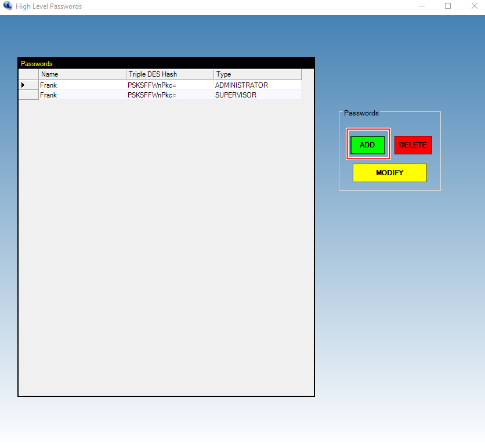
Task: Click Frank name cell in SUPERVISOR row
Action: (x=82, y=95)
